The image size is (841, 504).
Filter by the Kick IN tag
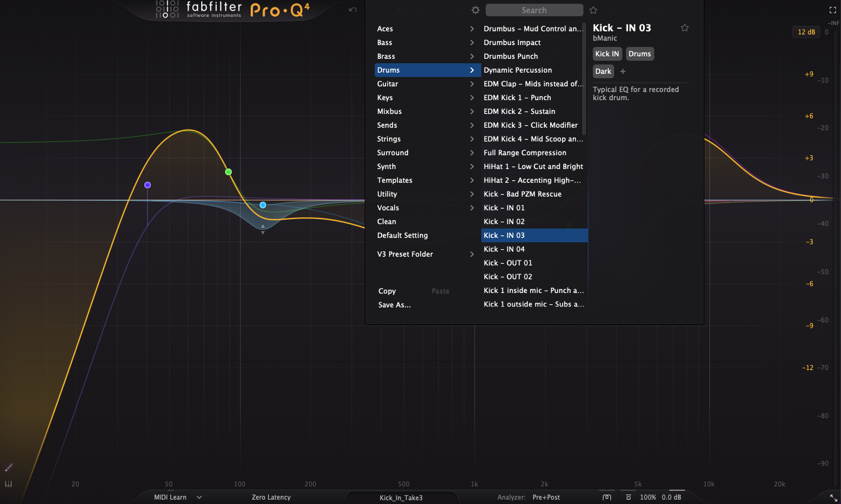607,54
